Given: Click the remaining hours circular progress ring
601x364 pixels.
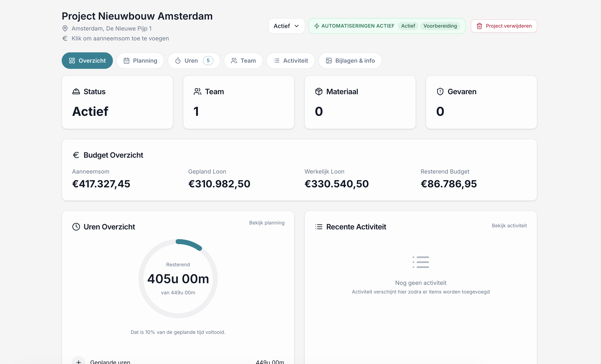Looking at the screenshot, I should click(178, 278).
